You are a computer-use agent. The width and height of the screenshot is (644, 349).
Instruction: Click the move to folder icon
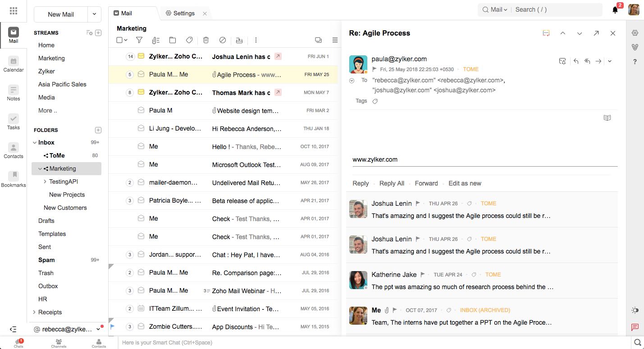point(173,40)
